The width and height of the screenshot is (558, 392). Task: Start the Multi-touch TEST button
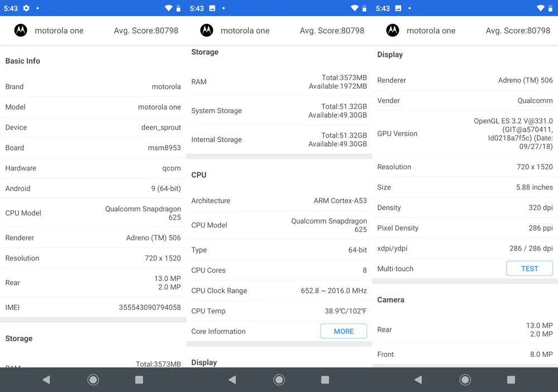pos(530,269)
